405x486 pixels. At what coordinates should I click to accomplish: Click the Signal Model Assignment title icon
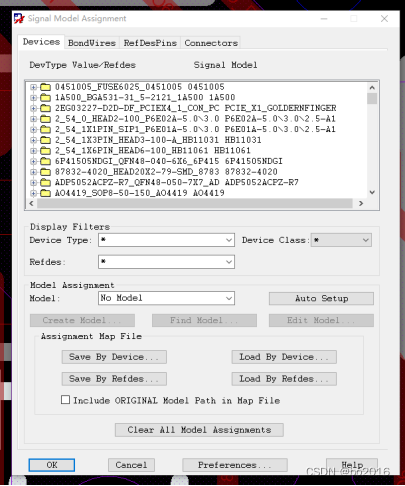click(19, 18)
